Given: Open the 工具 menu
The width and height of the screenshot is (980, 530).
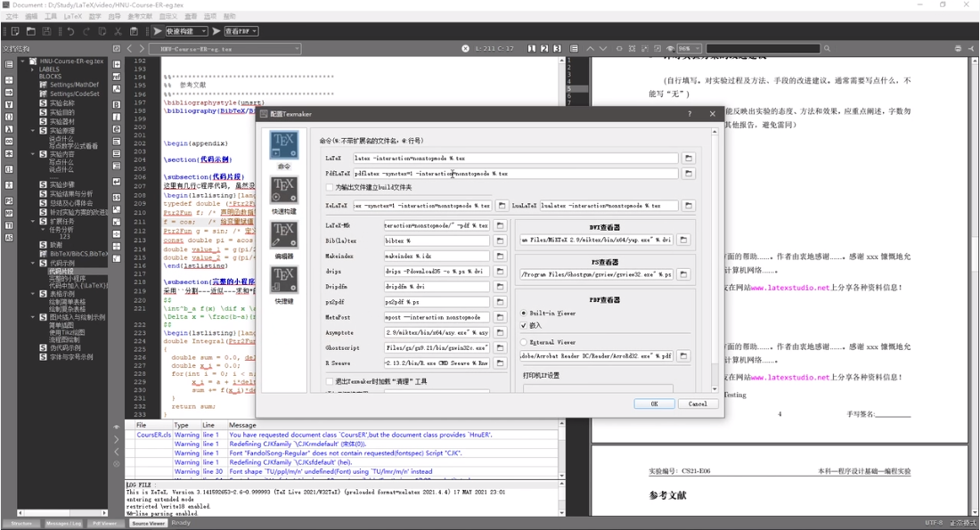Looking at the screenshot, I should pyautogui.click(x=51, y=16).
